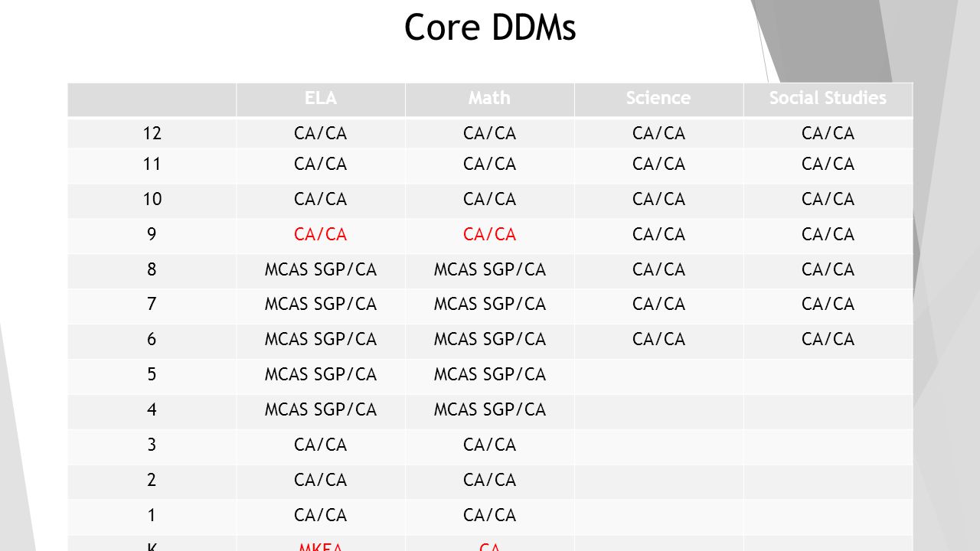Viewport: 980px width, 551px height.
Task: Select the Math column header
Action: (490, 99)
